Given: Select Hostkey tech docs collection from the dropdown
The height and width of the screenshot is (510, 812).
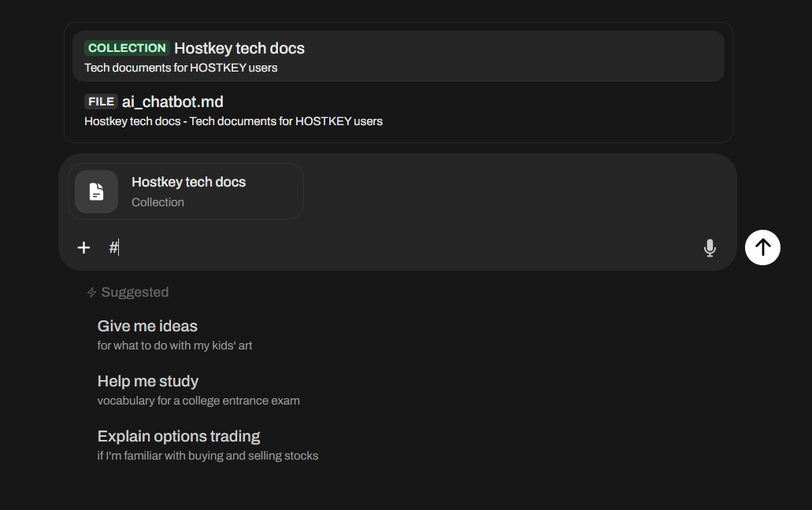Looking at the screenshot, I should (x=239, y=49).
